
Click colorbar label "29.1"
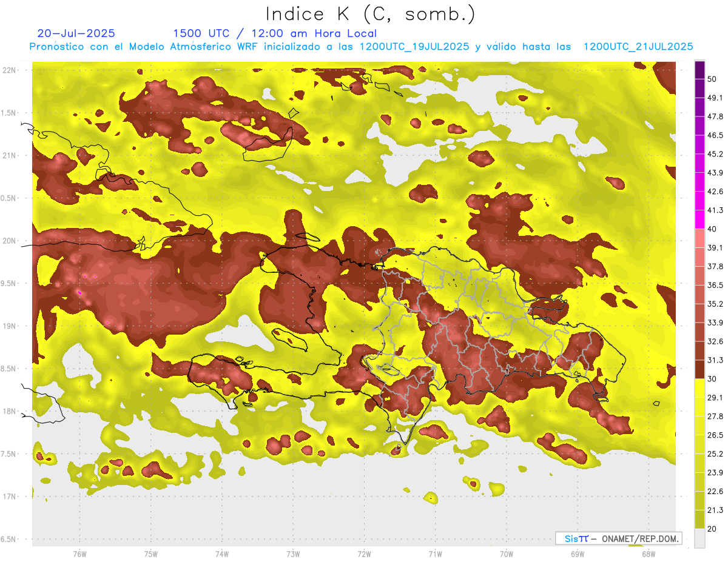click(715, 398)
